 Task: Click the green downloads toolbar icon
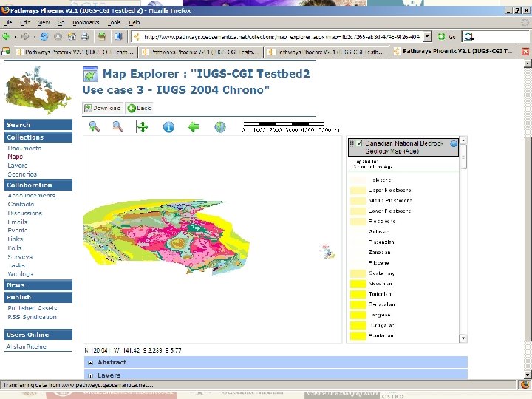[101, 36]
